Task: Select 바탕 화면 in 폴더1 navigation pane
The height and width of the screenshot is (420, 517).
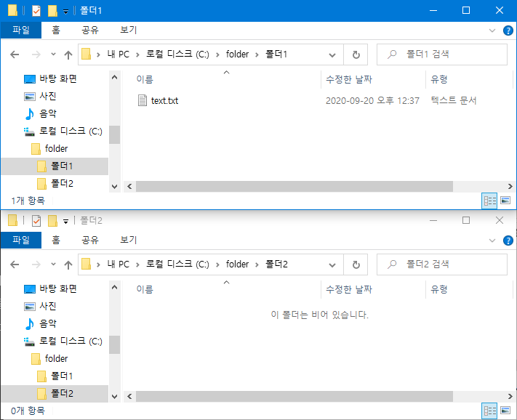Action: [58, 78]
